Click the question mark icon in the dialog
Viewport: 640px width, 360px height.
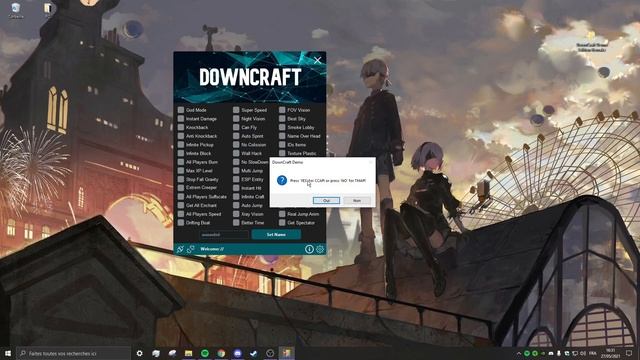282,180
